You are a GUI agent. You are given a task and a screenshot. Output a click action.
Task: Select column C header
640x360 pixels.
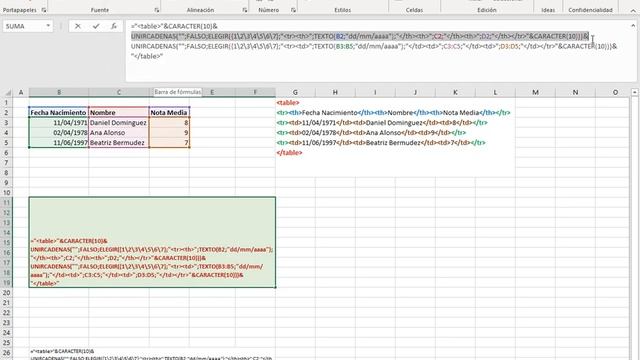point(119,93)
